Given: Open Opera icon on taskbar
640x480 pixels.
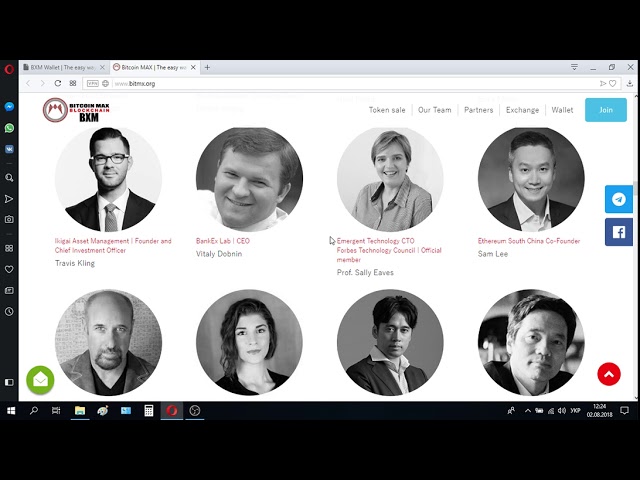Looking at the screenshot, I should pos(172,411).
